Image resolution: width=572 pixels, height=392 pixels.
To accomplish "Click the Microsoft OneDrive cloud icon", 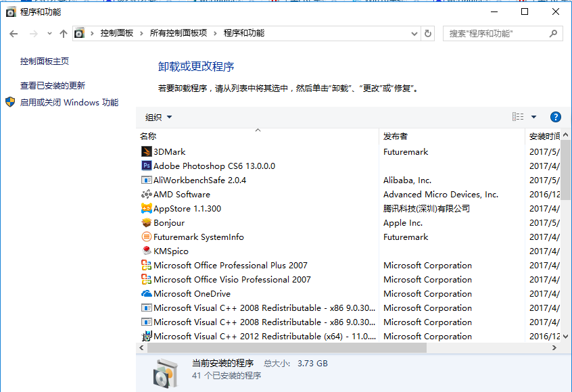I will (x=146, y=293).
